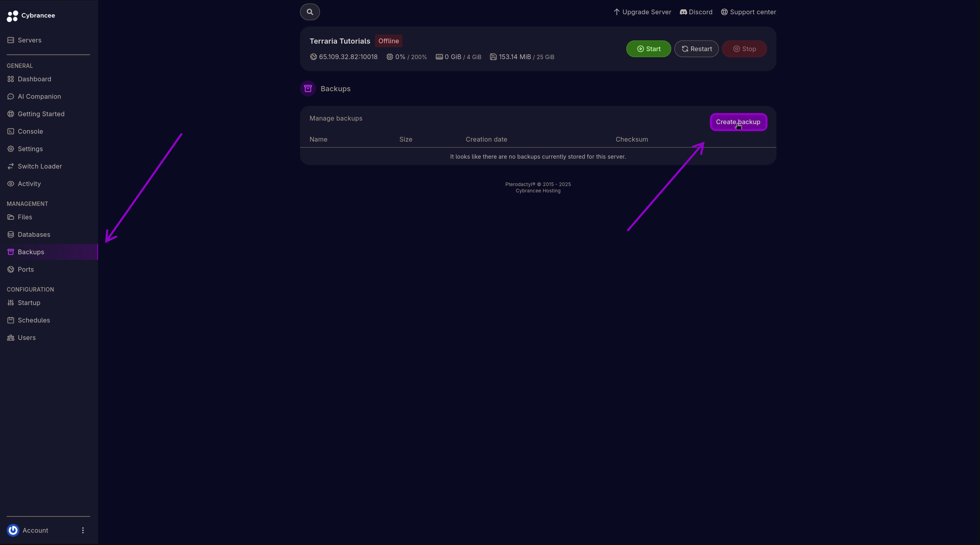The height and width of the screenshot is (545, 980).
Task: Navigate to Startup configuration
Action: coord(29,303)
